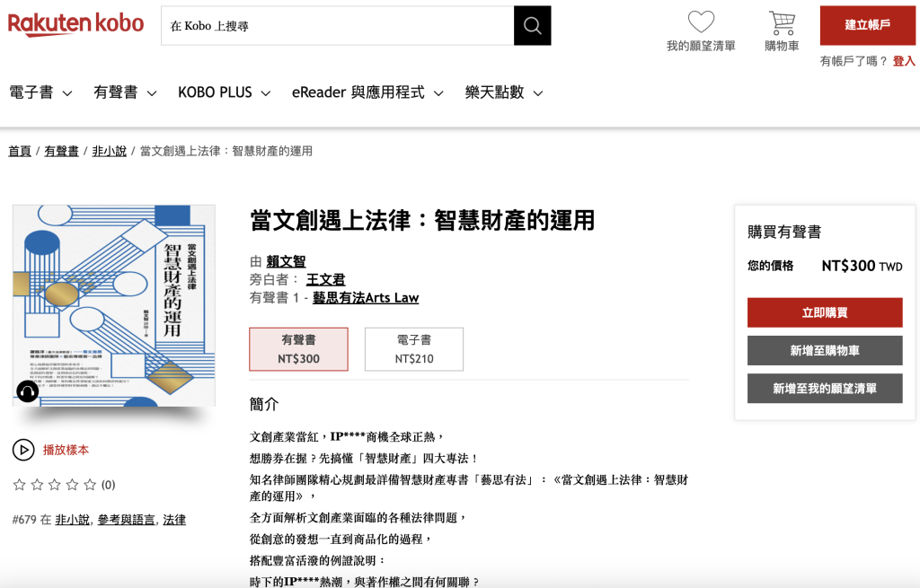Expand the 有聲書 navigation menu
This screenshot has height=588, width=920.
pyautogui.click(x=125, y=92)
